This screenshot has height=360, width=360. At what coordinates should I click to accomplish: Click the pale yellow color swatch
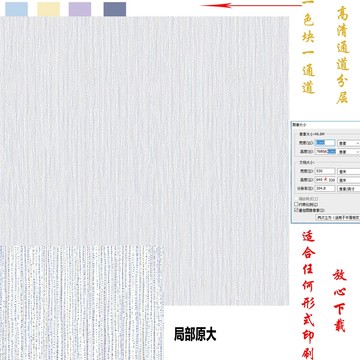[x=48, y=9]
